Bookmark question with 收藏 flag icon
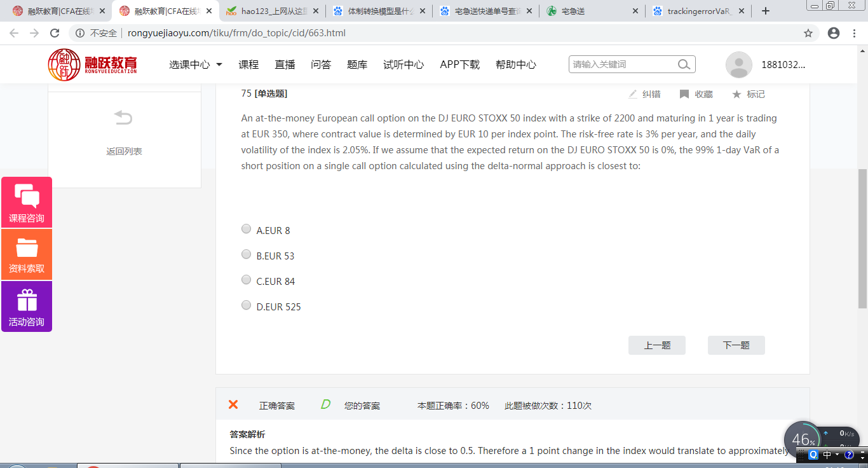868x468 pixels. click(x=684, y=94)
